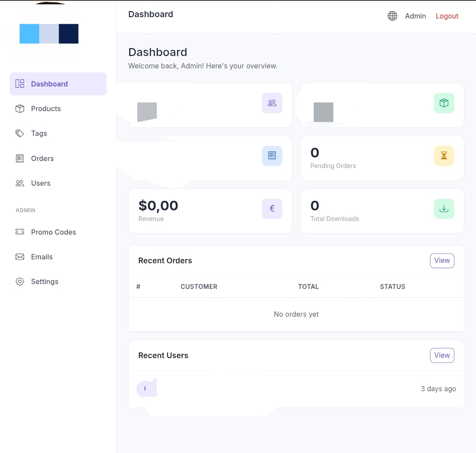Open the Settings page
The height and width of the screenshot is (453, 476).
coord(58,282)
